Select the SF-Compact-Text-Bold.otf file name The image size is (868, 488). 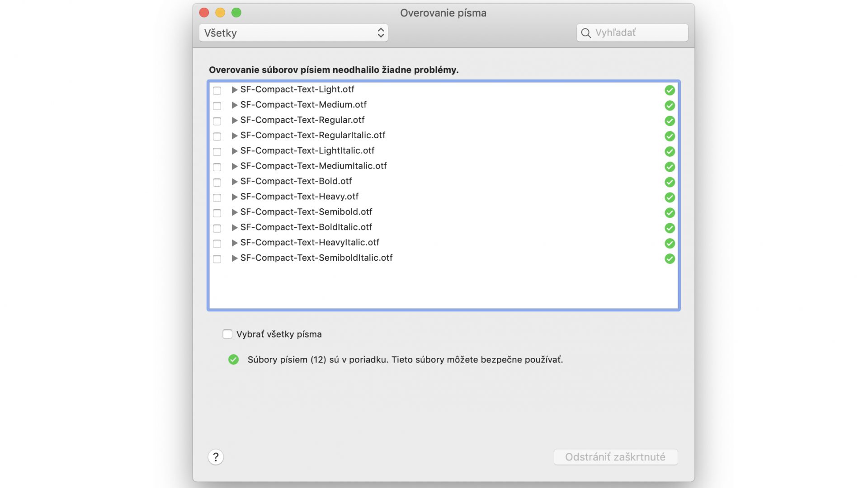(296, 181)
